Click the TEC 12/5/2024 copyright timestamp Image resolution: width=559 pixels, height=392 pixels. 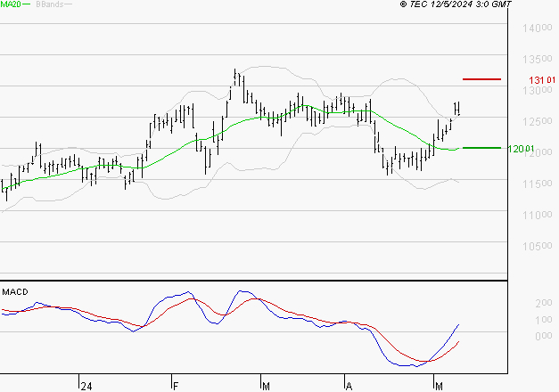(x=456, y=4)
